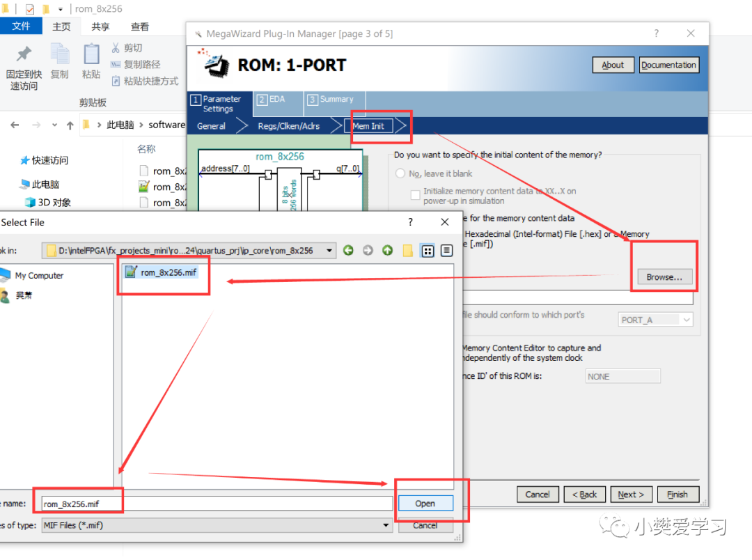Open the PORT_A dropdown
The width and height of the screenshot is (752, 560).
(x=655, y=320)
